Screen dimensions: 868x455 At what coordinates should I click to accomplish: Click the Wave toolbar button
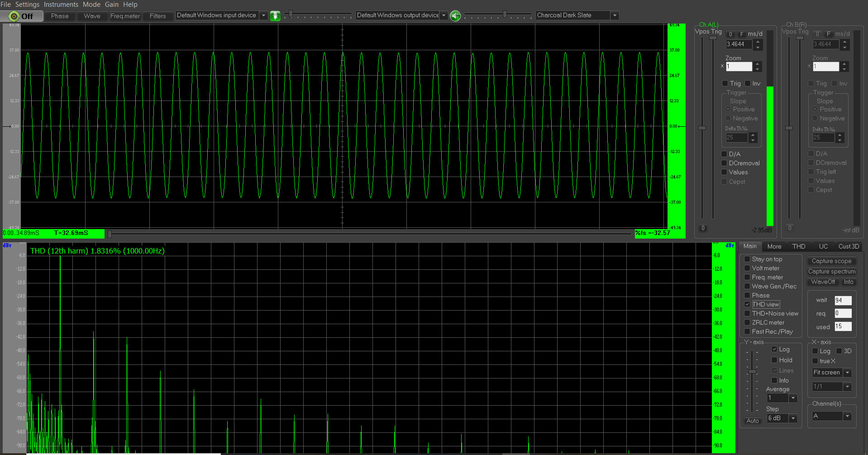[92, 16]
